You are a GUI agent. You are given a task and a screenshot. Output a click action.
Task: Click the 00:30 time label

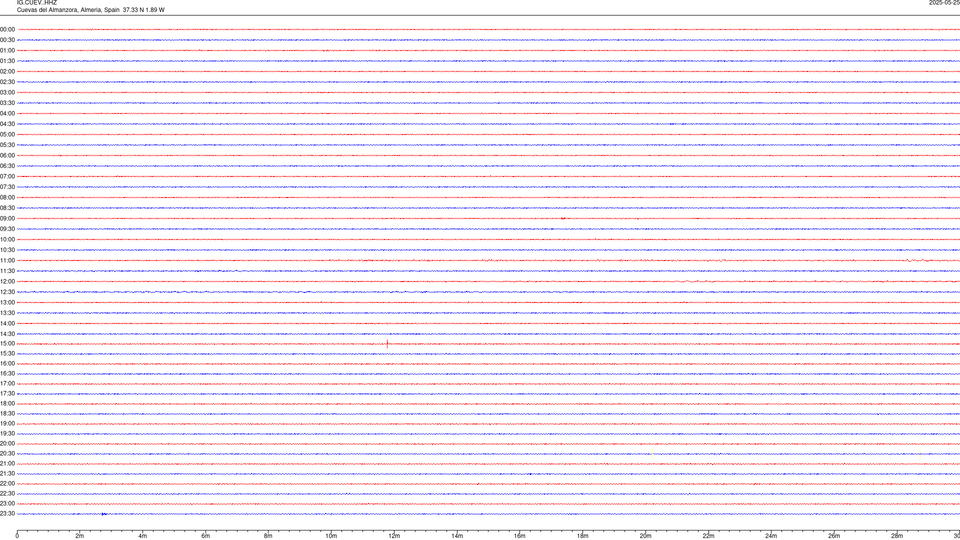(x=7, y=40)
